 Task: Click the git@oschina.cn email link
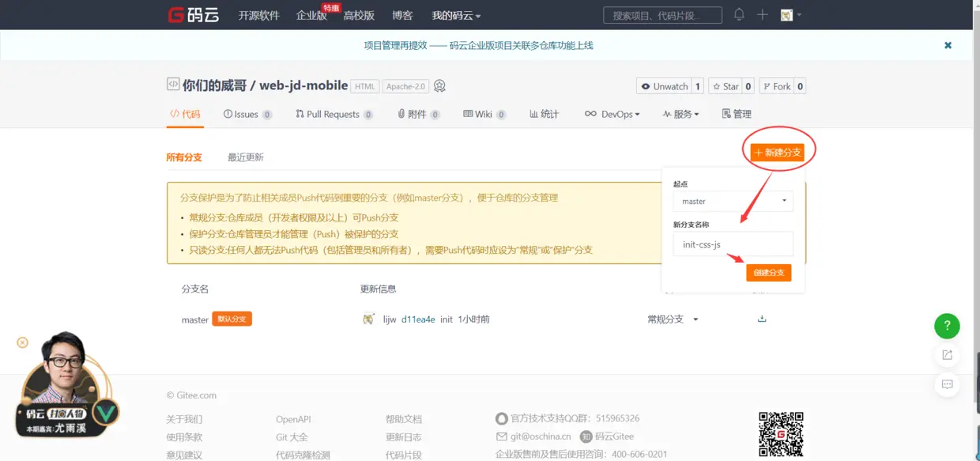[x=541, y=436]
